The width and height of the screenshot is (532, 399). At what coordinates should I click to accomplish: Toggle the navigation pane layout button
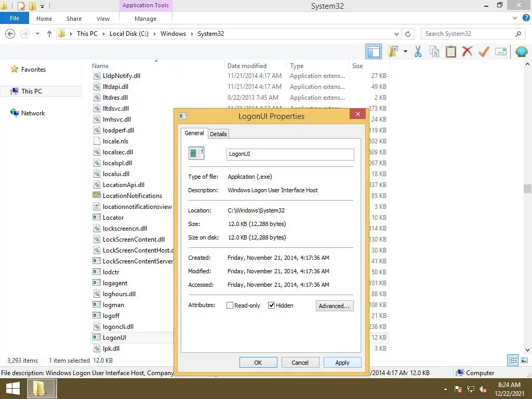[x=374, y=52]
